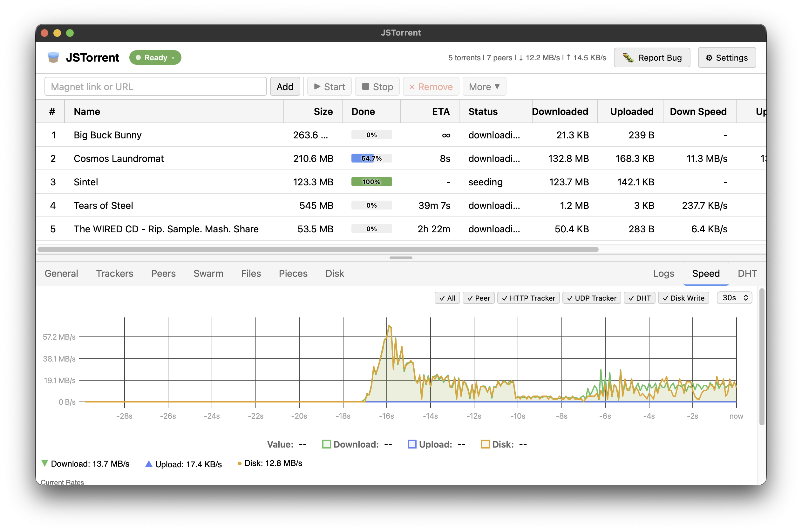Image resolution: width=802 pixels, height=532 pixels.
Task: Change the 30s time range selector
Action: click(734, 298)
